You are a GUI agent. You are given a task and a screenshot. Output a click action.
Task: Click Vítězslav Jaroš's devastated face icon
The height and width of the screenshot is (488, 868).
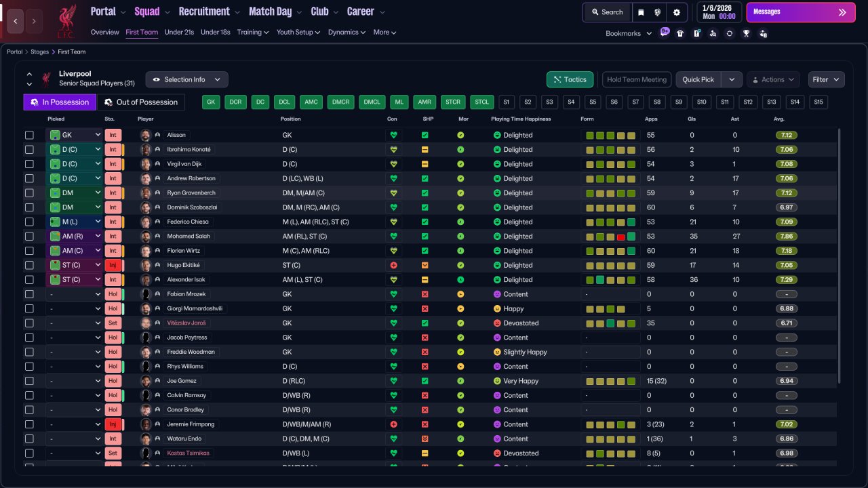(496, 323)
